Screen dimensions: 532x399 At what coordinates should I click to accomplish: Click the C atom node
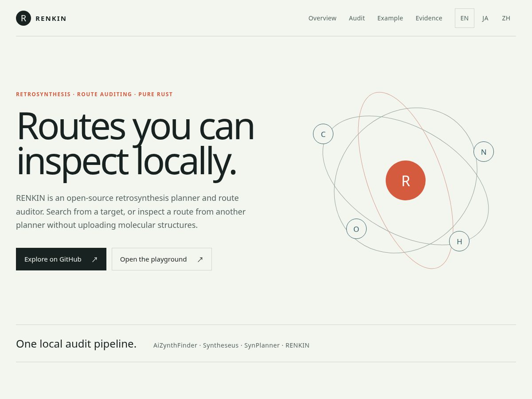(x=323, y=134)
